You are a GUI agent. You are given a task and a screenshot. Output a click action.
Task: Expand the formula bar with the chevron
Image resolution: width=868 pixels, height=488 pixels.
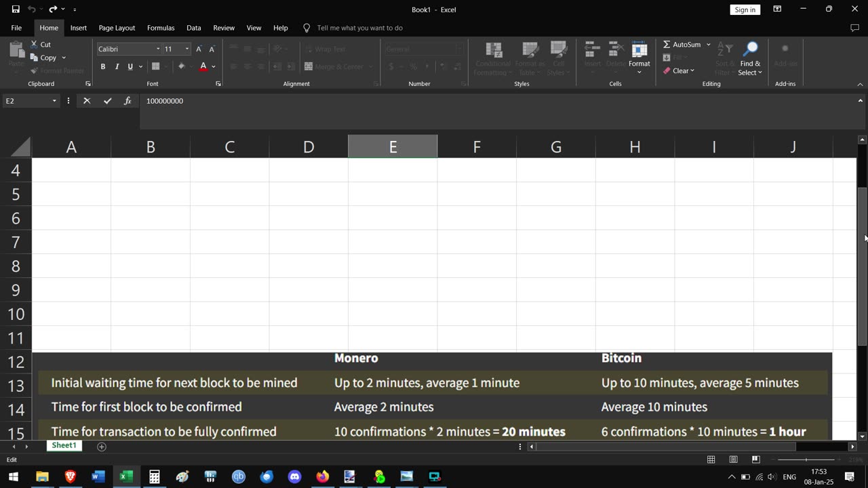tap(861, 100)
